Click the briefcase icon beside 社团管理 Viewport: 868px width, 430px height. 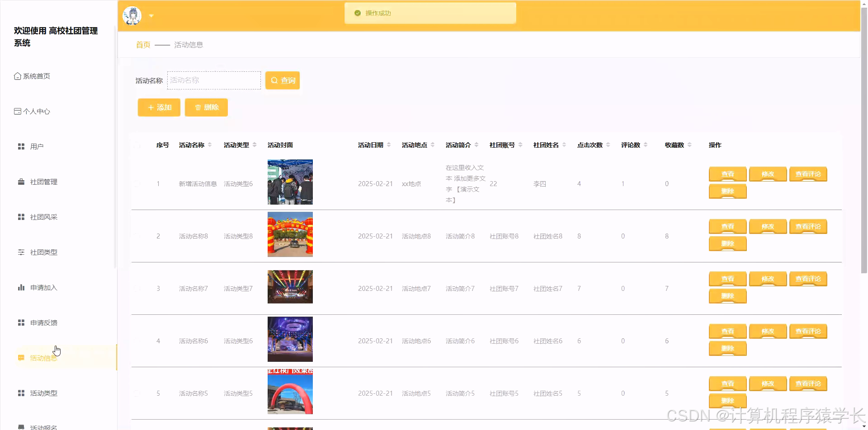pos(21,182)
